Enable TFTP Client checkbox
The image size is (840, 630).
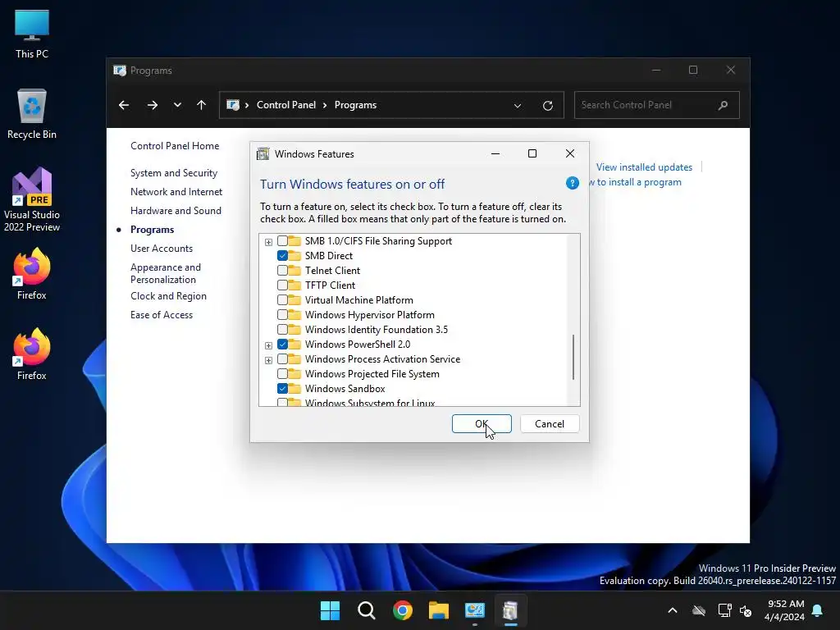[282, 285]
